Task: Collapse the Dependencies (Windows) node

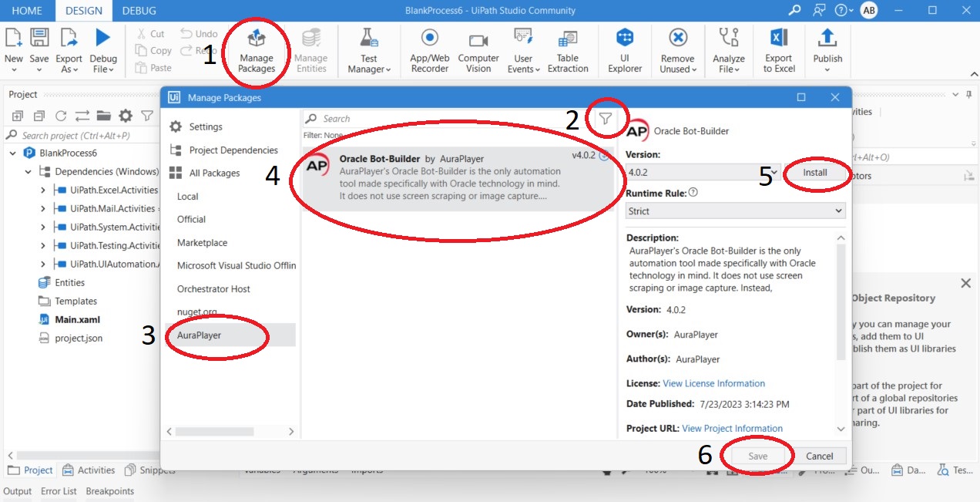Action: pyautogui.click(x=29, y=171)
